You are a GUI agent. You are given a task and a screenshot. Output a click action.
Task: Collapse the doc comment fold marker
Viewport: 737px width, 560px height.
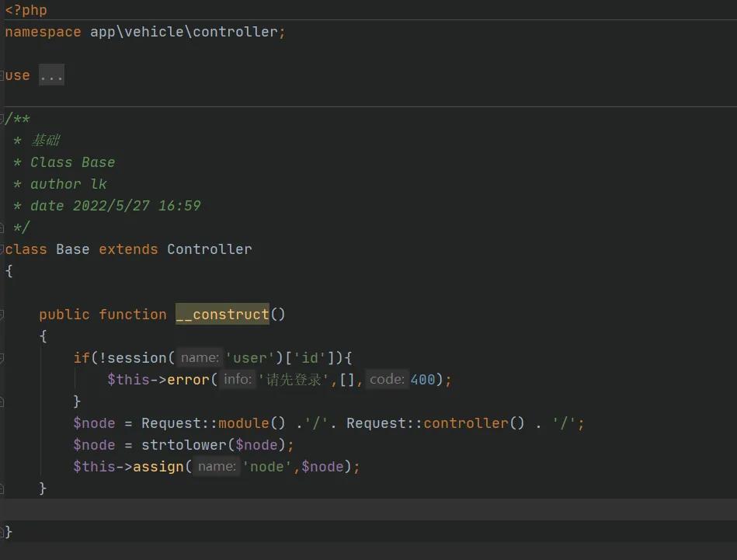[2, 118]
